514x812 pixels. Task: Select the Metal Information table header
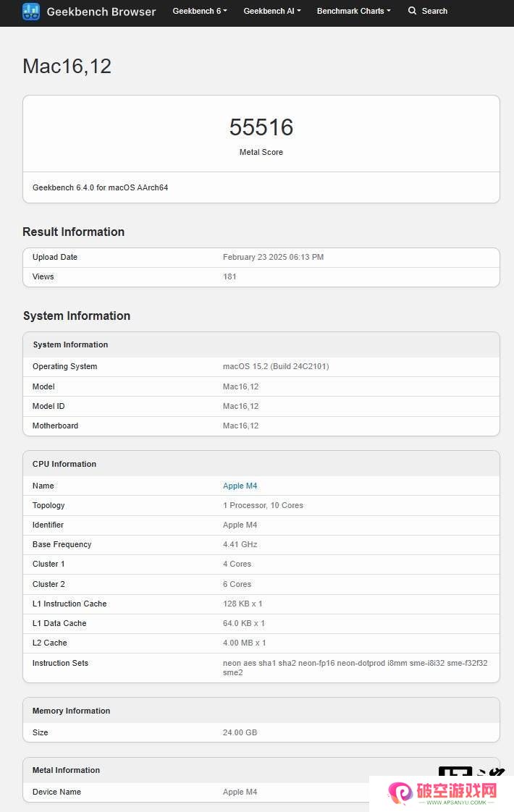[66, 770]
